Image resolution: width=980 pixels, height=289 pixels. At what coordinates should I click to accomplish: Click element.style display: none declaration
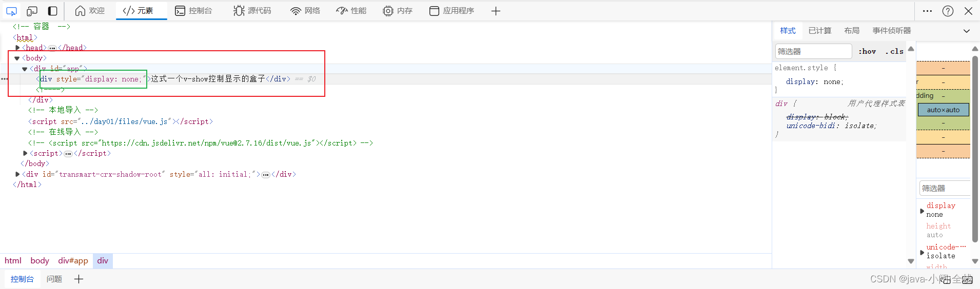coord(815,81)
